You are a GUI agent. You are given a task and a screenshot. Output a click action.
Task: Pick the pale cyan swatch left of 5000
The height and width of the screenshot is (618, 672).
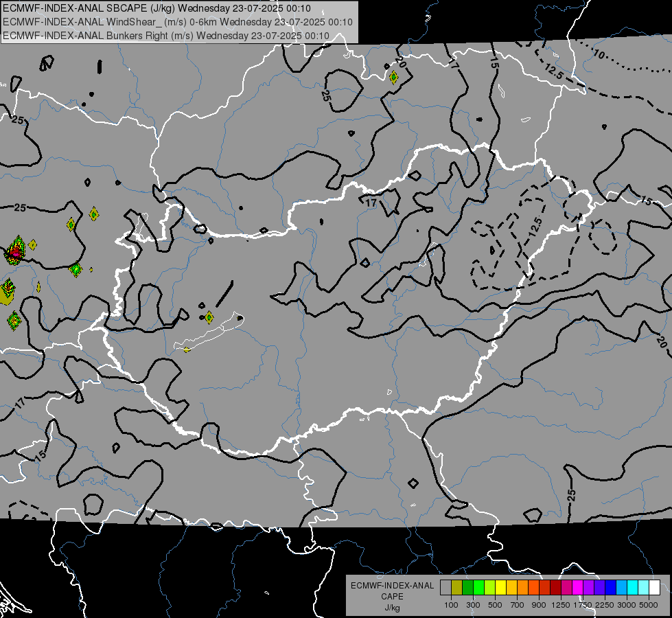[644, 587]
